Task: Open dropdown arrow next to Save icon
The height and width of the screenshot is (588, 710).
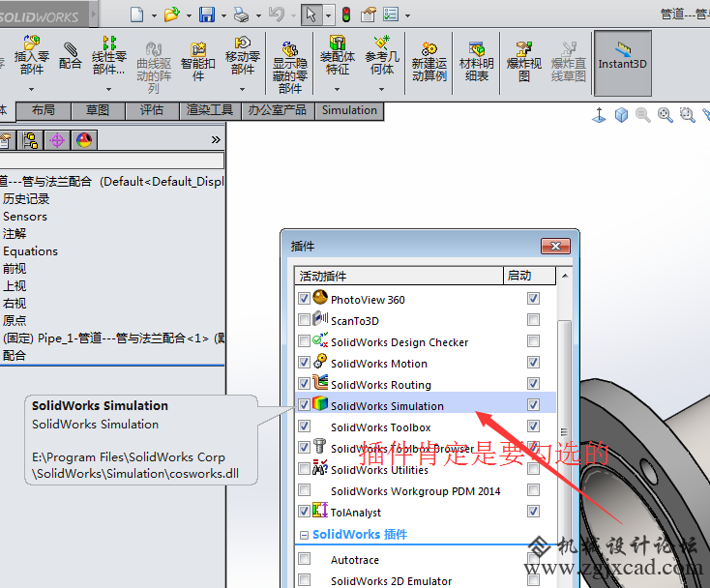Action: tap(223, 15)
